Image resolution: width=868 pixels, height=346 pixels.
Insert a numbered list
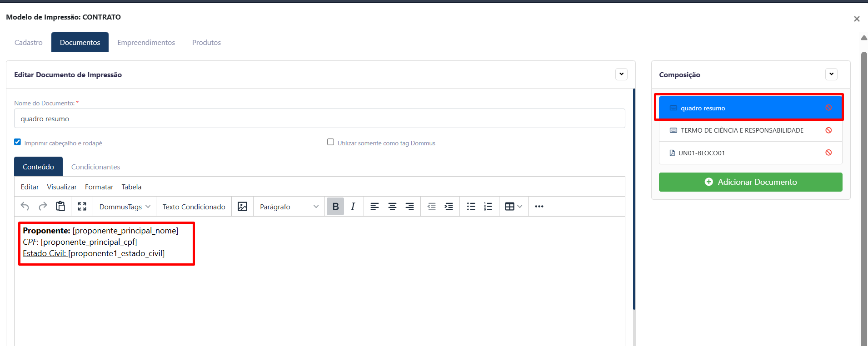tap(488, 207)
